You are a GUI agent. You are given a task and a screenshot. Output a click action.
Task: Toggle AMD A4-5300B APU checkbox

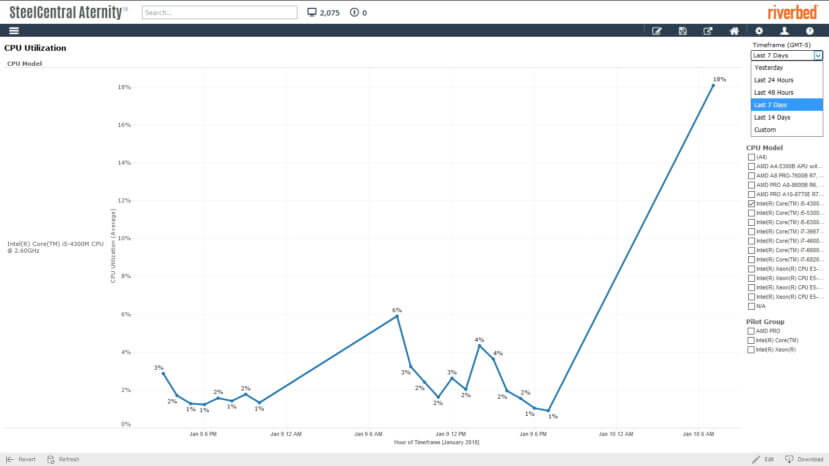pos(751,166)
